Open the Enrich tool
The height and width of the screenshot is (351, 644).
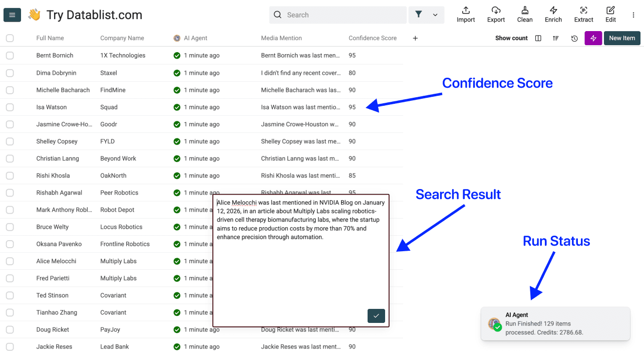[x=553, y=14]
